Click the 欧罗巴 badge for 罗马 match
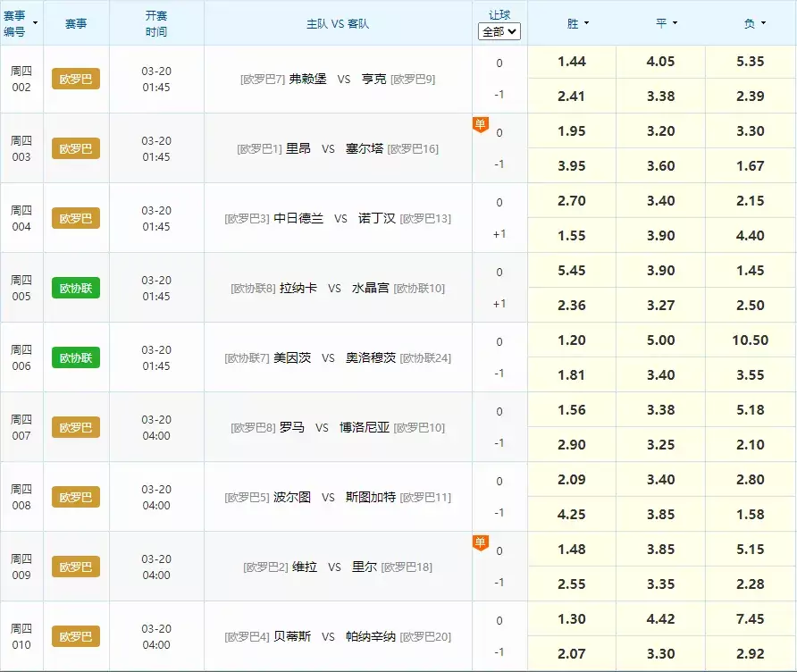The image size is (797, 672). (x=76, y=427)
